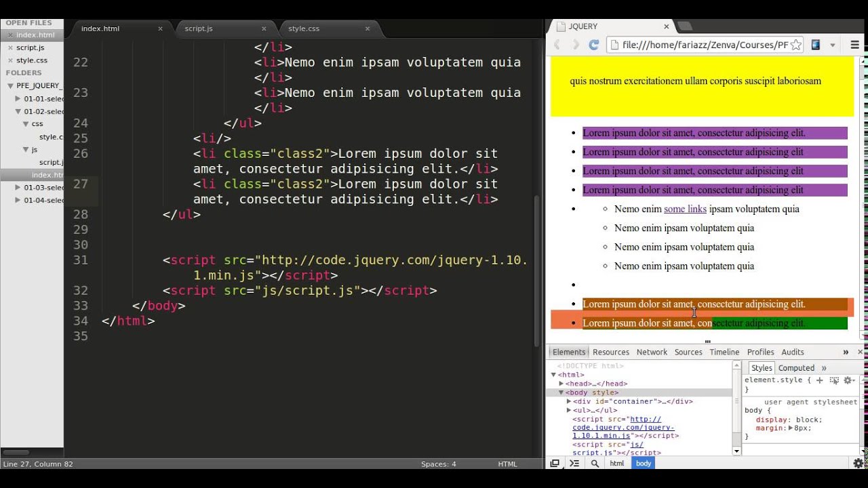Open the DevTools Audits panel
Image resolution: width=868 pixels, height=488 pixels.
[x=793, y=352]
